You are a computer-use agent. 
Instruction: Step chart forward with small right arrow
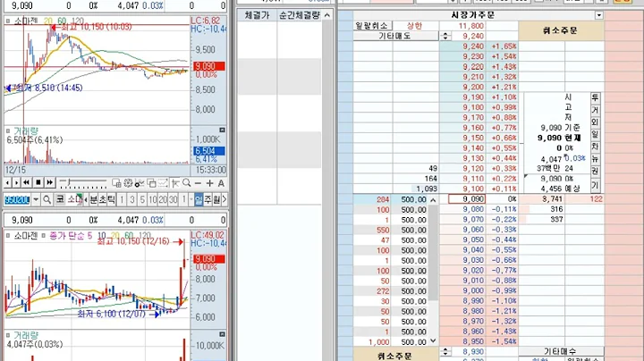click(x=16, y=182)
